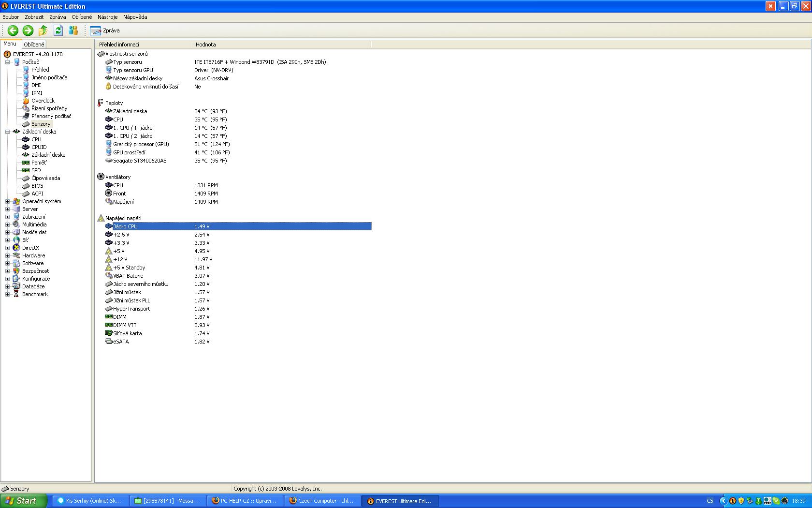Select the Přehled tree item

40,70
